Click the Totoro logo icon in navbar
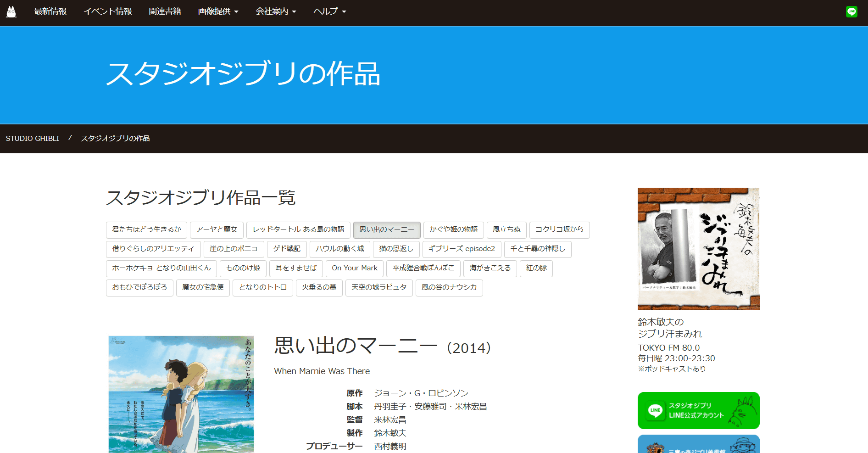The height and width of the screenshot is (453, 868). [11, 12]
